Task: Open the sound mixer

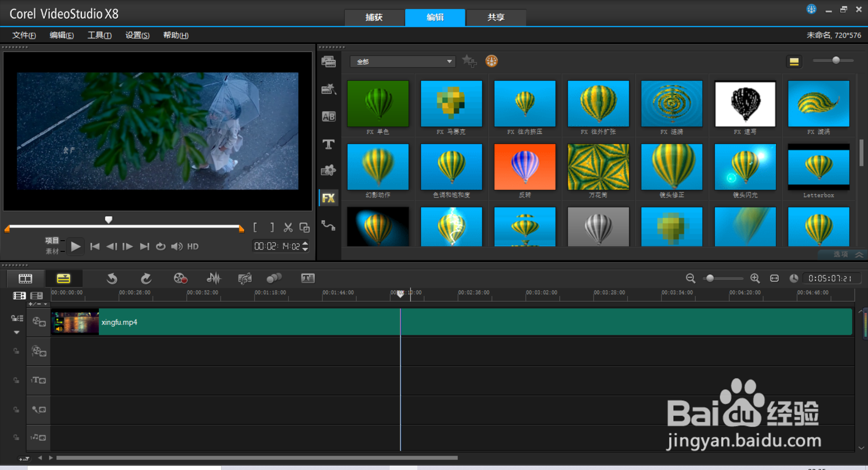Action: tap(213, 278)
